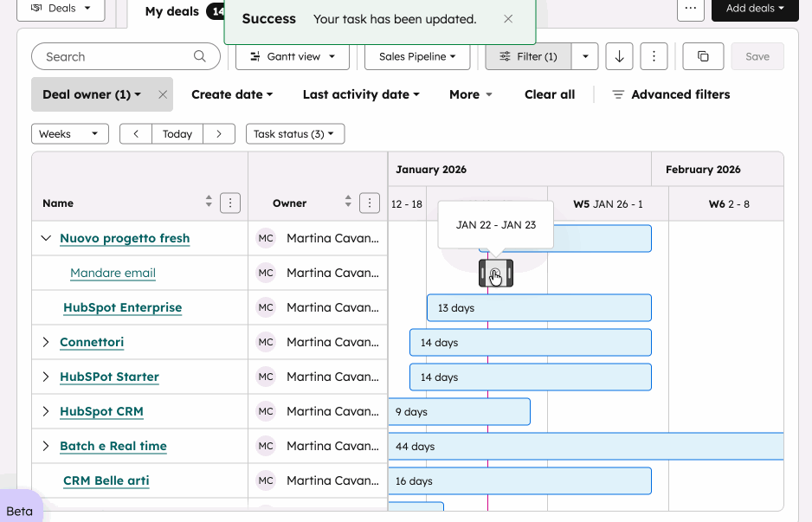Image resolution: width=812 pixels, height=522 pixels.
Task: Open the Create date filter menu
Action: (x=232, y=94)
